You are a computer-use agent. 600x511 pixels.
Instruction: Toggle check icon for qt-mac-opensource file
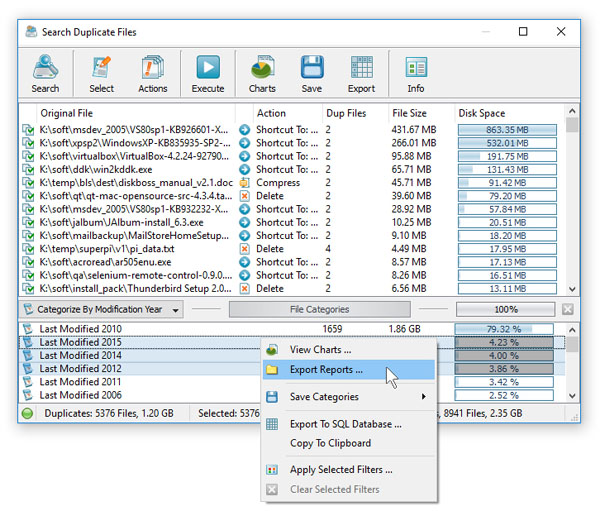28,196
